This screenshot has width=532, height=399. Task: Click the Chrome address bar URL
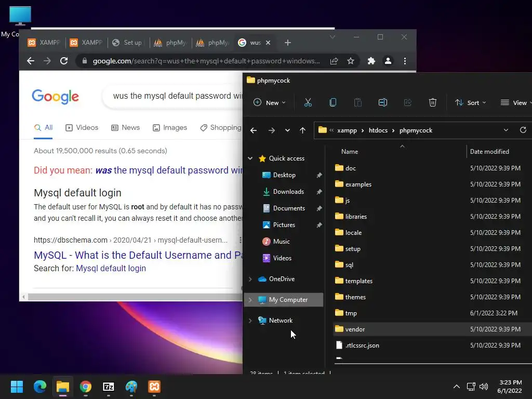coord(206,61)
